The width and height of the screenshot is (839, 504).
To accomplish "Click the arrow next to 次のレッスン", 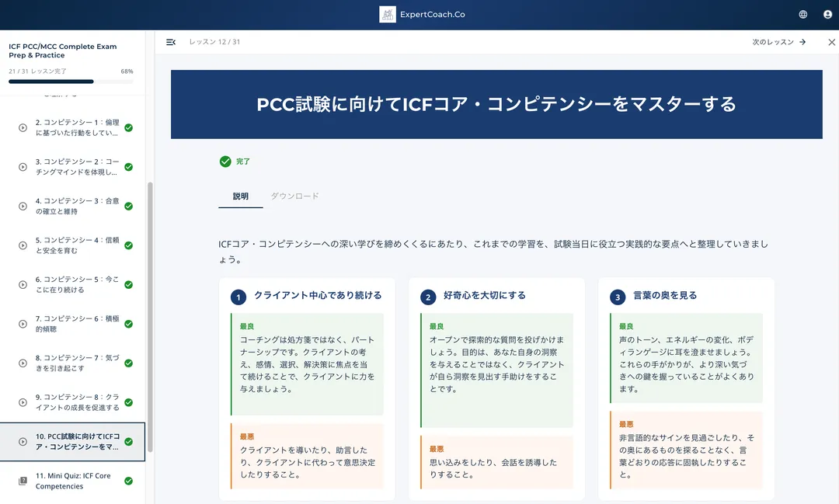I will pos(802,42).
